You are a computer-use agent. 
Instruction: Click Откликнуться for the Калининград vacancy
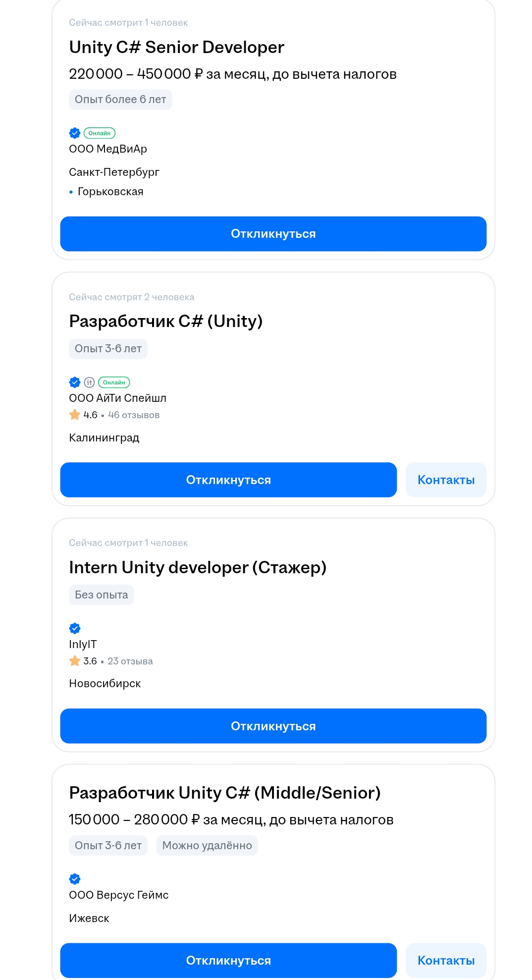click(x=228, y=480)
